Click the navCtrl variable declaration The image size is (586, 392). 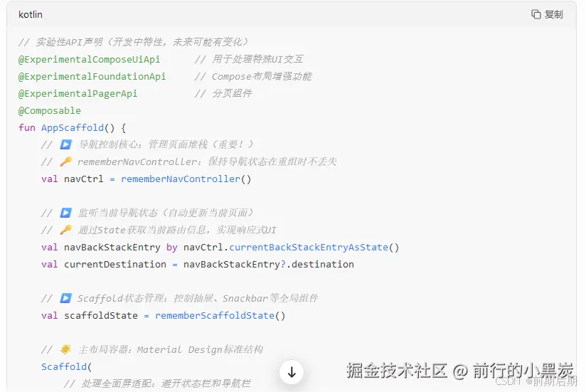click(84, 179)
